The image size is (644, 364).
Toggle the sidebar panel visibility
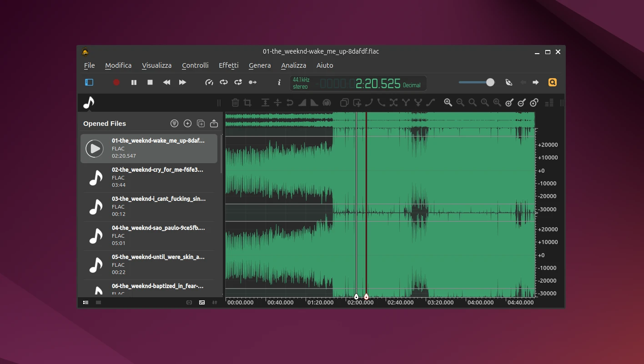click(x=89, y=82)
